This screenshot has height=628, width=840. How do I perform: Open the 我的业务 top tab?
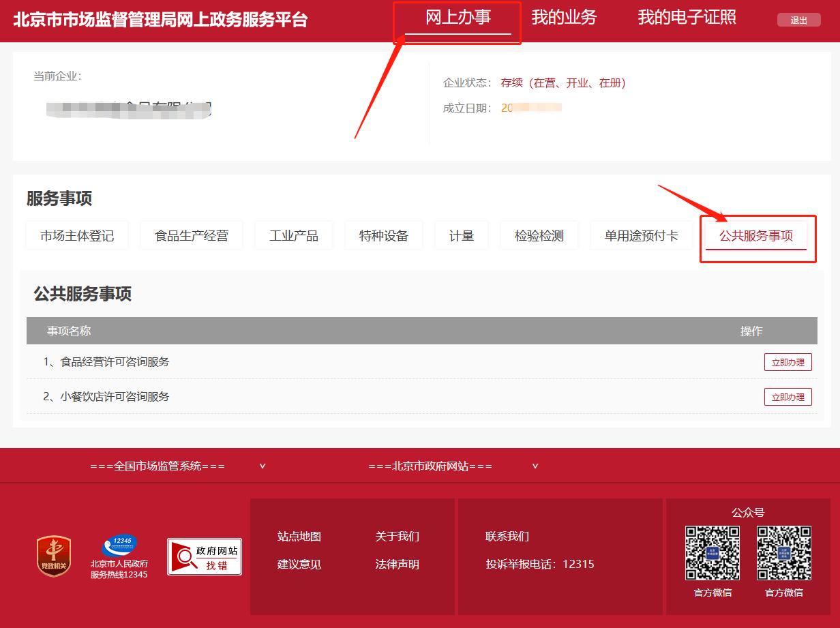pyautogui.click(x=564, y=18)
